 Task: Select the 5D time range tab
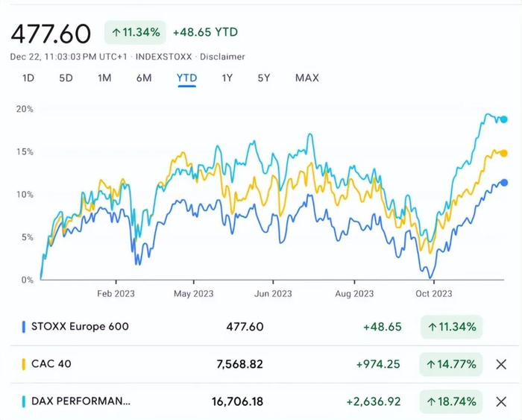click(x=66, y=78)
